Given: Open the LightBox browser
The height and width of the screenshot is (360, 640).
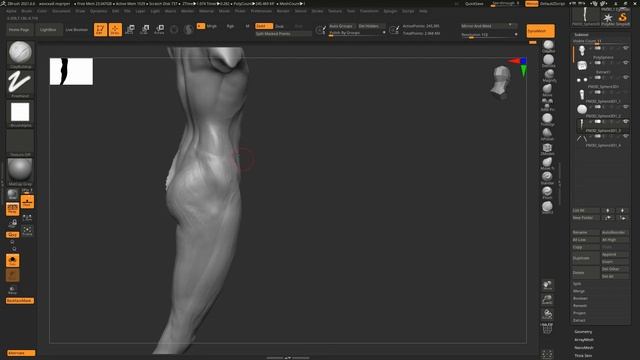Looking at the screenshot, I should (x=48, y=30).
